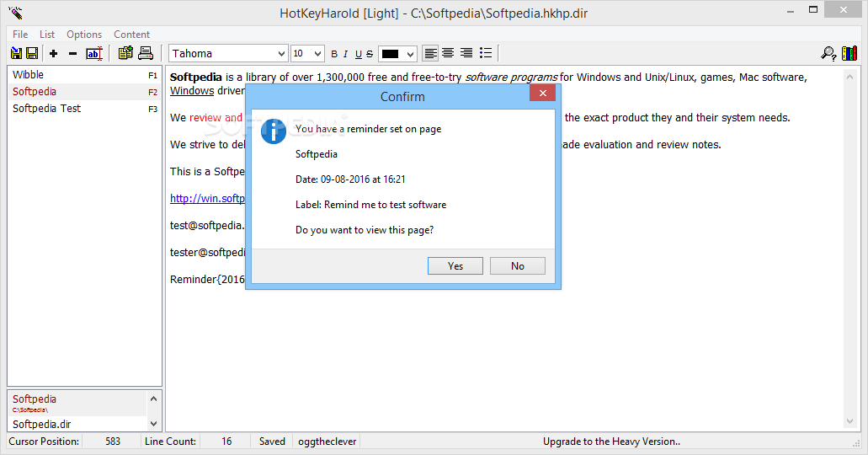
Task: Click the Cursor Position value 583
Action: pyautogui.click(x=113, y=442)
